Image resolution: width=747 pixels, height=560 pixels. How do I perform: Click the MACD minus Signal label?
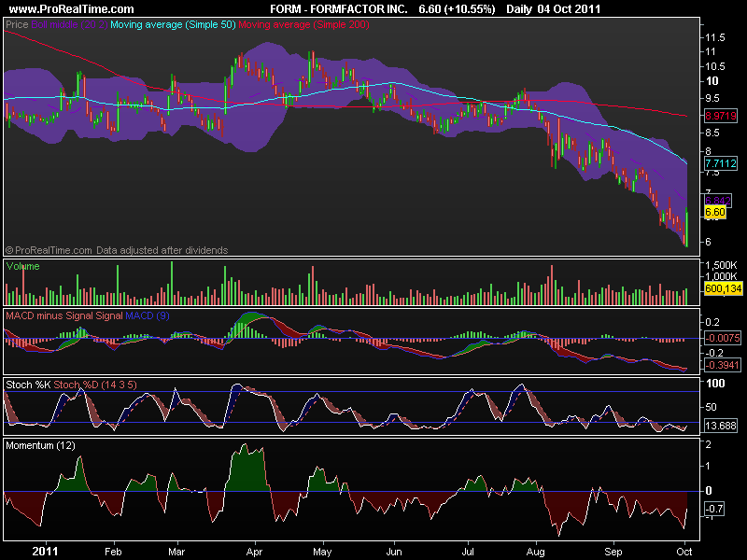click(x=49, y=315)
